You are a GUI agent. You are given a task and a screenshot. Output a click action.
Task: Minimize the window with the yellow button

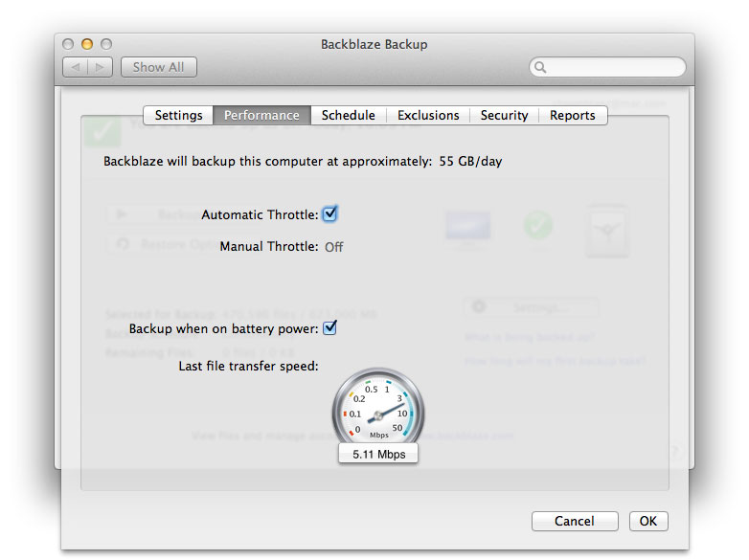(87, 44)
